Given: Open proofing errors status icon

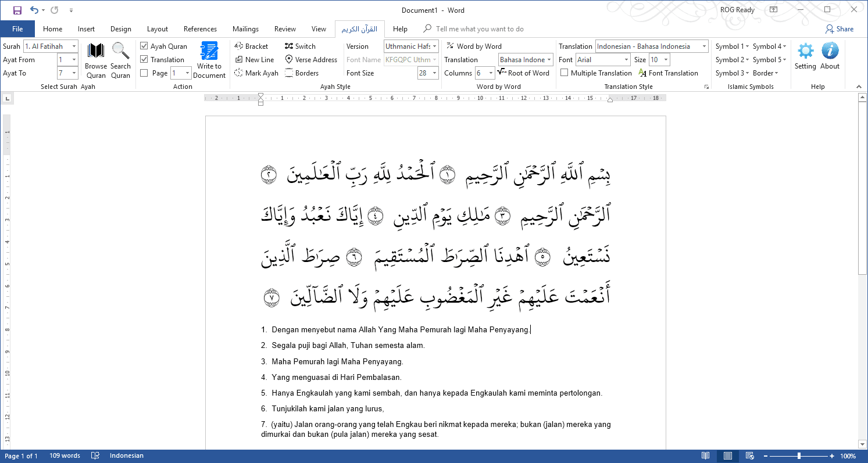Looking at the screenshot, I should point(95,456).
